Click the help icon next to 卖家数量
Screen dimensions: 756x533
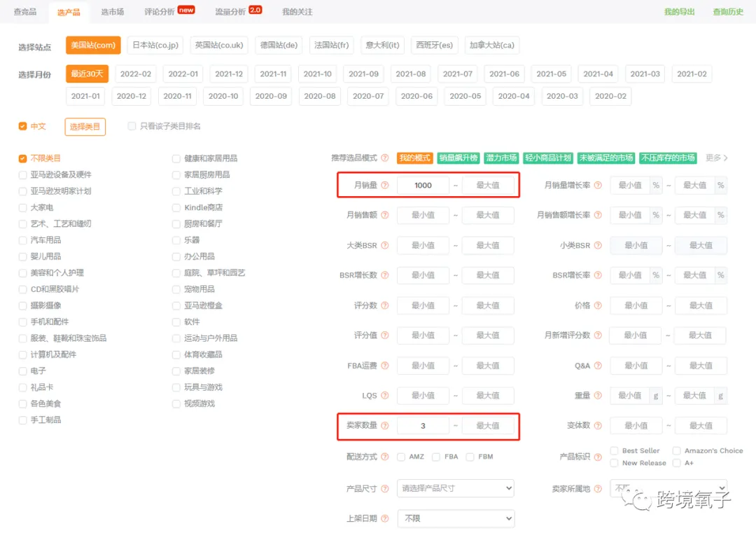(385, 425)
